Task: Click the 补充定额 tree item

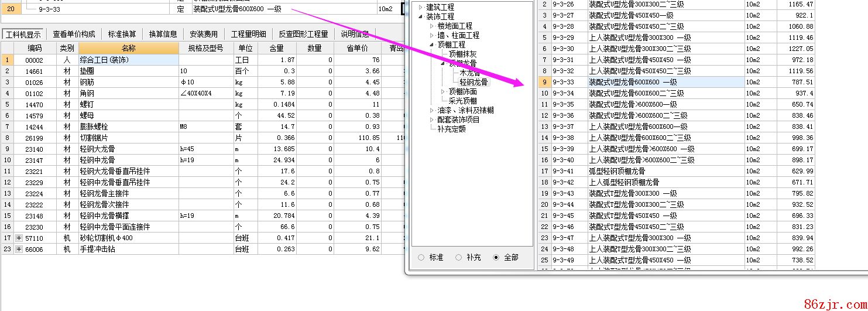Action: (451, 129)
